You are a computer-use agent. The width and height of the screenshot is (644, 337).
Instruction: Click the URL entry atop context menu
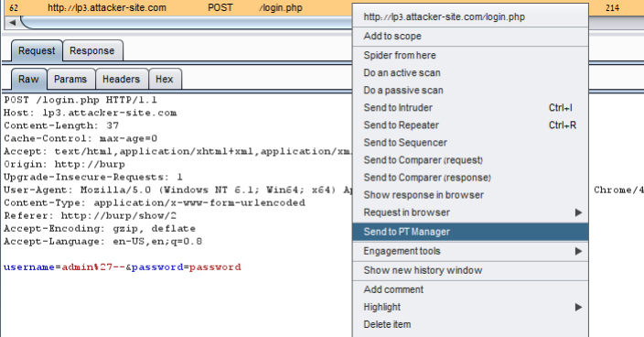470,16
